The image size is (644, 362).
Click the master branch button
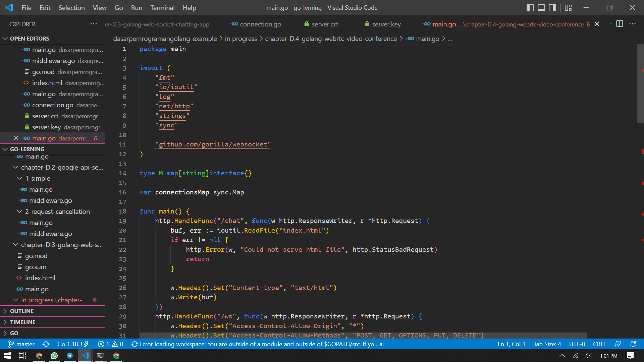[21, 344]
